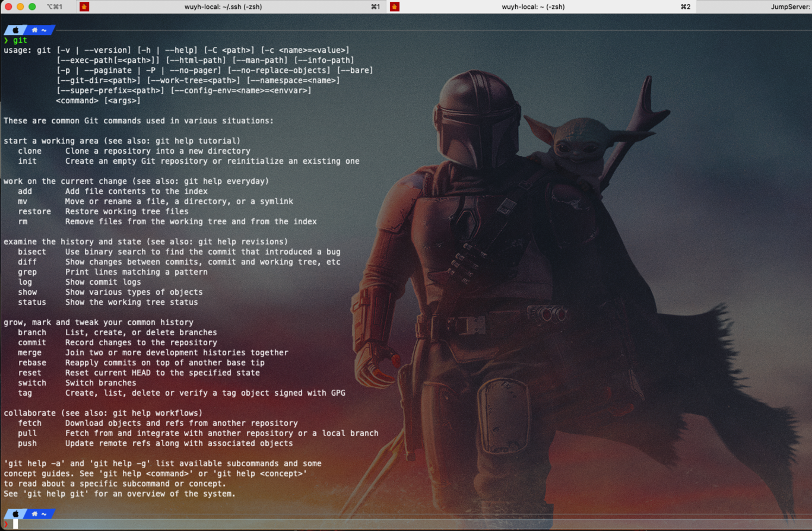Screen dimensions: 812x531
Task: Click the 'bisect' command name
Action: (x=32, y=252)
